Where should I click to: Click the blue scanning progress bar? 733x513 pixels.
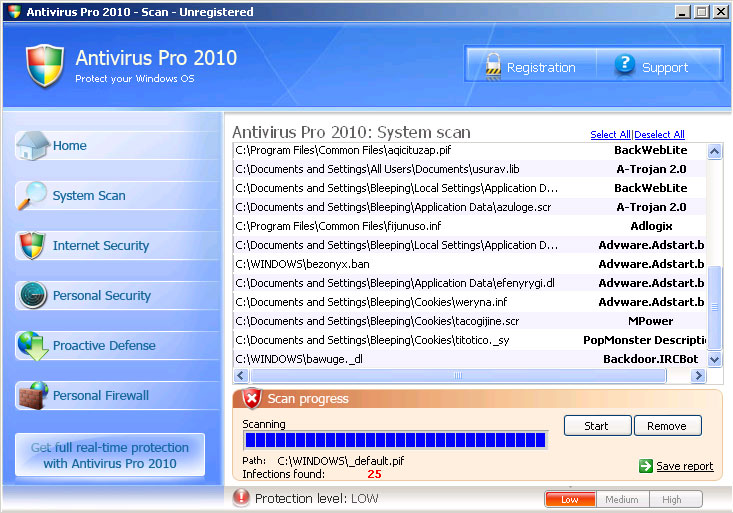point(395,440)
